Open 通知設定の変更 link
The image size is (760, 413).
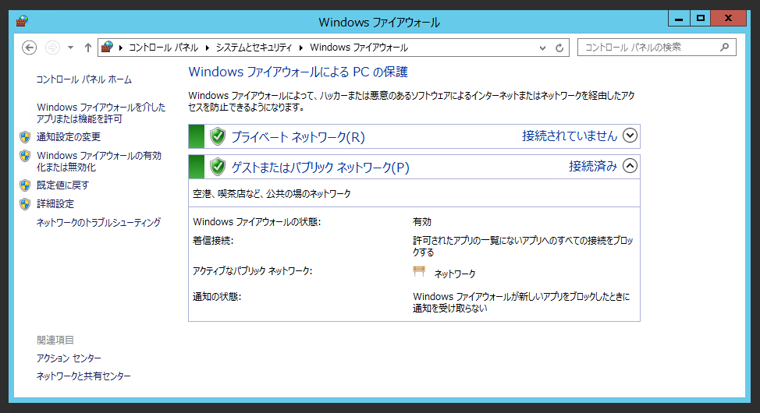(68, 137)
